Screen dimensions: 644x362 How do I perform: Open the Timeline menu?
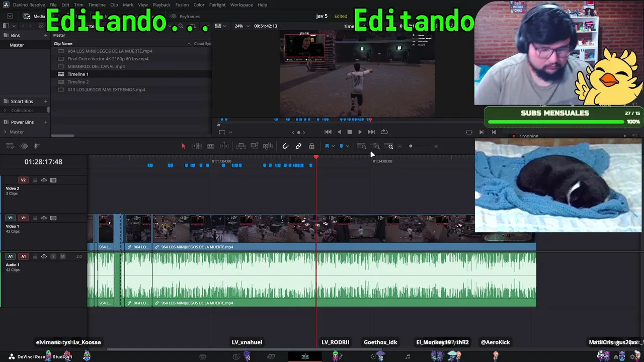(97, 5)
